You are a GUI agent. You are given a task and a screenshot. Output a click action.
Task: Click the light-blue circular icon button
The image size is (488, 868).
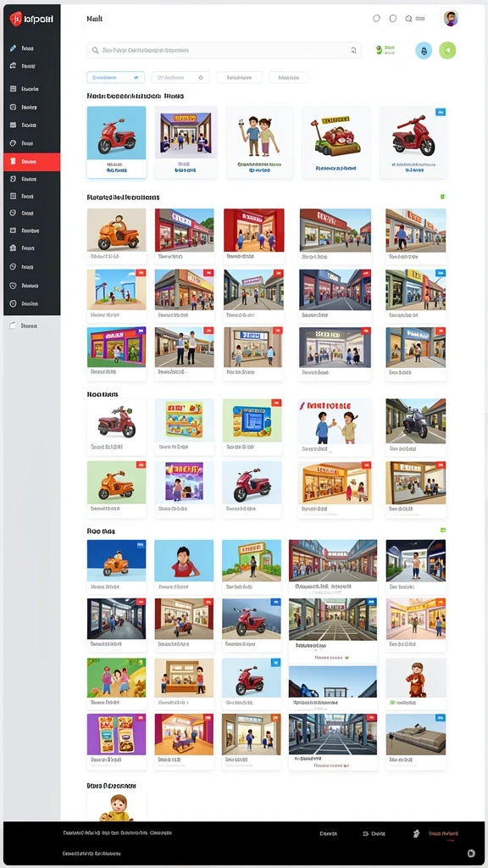(424, 50)
